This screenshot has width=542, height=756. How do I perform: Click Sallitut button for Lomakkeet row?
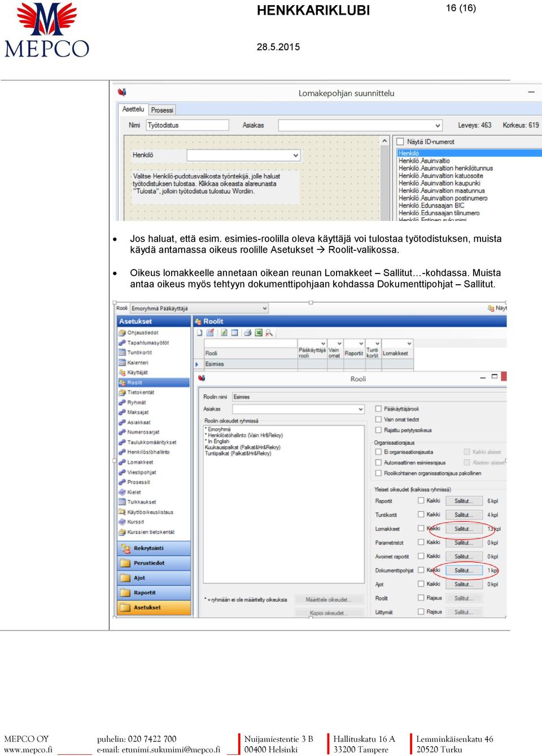pos(463,529)
